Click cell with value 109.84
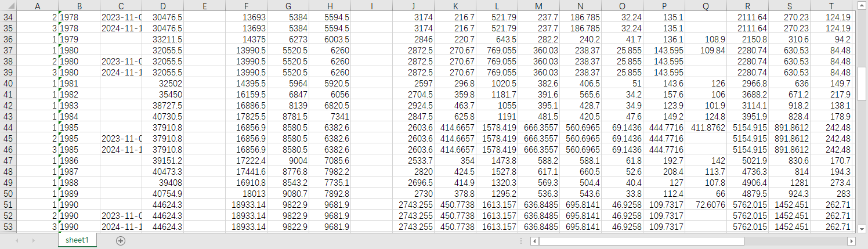Image resolution: width=868 pixels, height=249 pixels. 706,50
